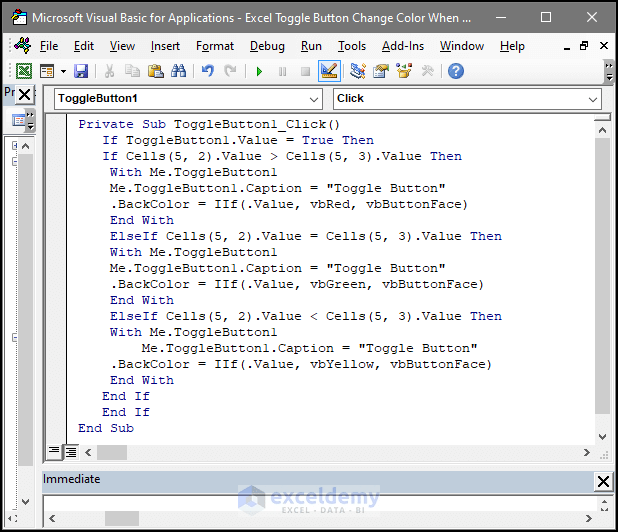Viewport: 618px width, 532px height.
Task: Open Object Browser icon
Action: click(x=404, y=71)
